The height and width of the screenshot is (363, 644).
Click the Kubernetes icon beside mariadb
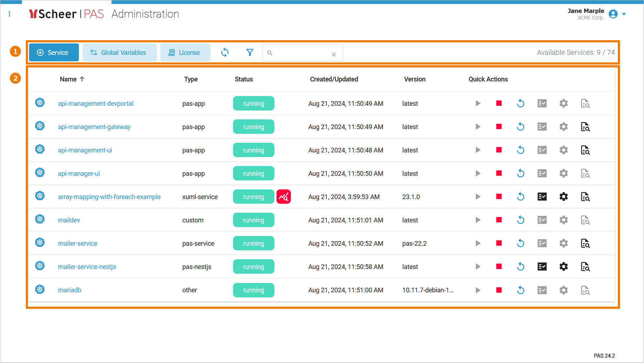point(40,289)
